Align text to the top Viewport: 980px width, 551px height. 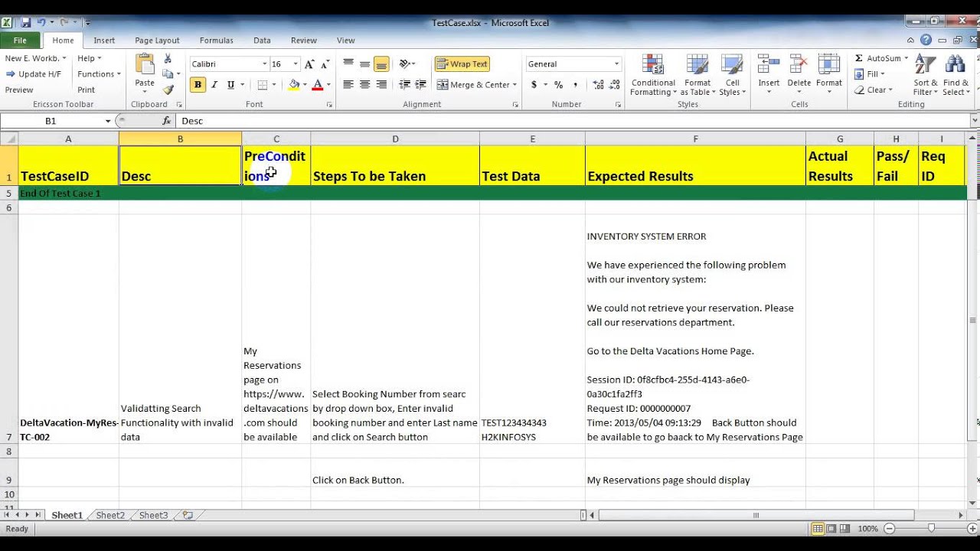click(348, 64)
